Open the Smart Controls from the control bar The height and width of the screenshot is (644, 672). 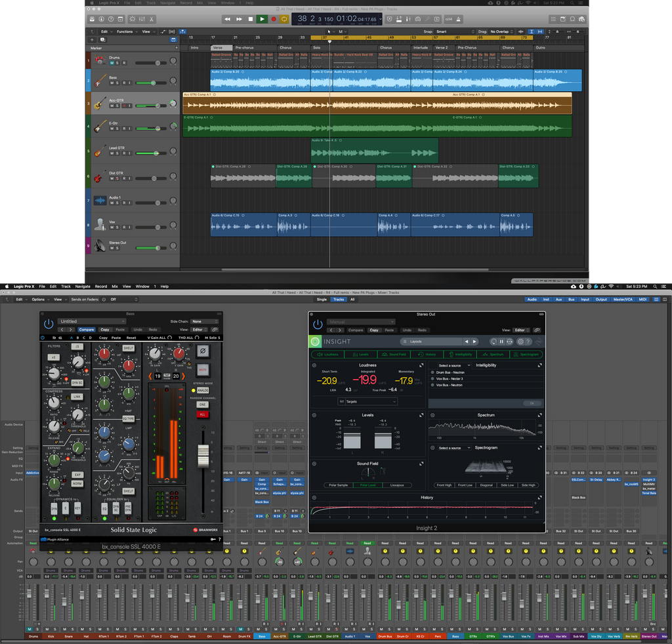click(132, 19)
